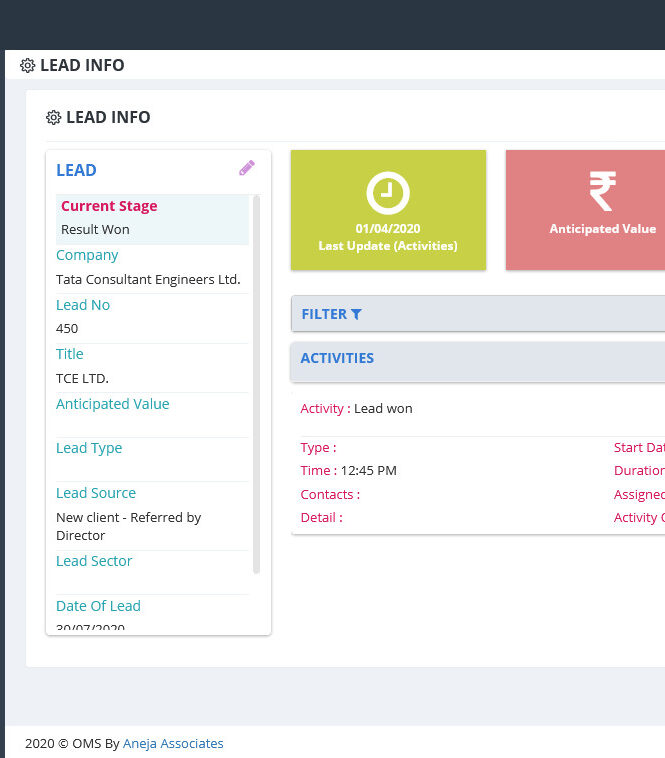Click the pencil edit icon in LEAD panel
665x758 pixels.
click(247, 168)
